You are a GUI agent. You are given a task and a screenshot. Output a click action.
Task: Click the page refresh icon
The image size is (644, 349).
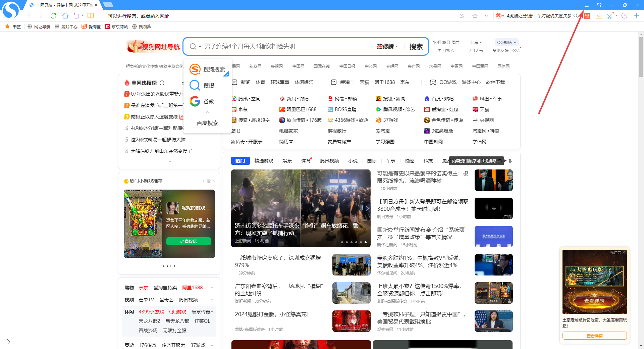(53, 16)
